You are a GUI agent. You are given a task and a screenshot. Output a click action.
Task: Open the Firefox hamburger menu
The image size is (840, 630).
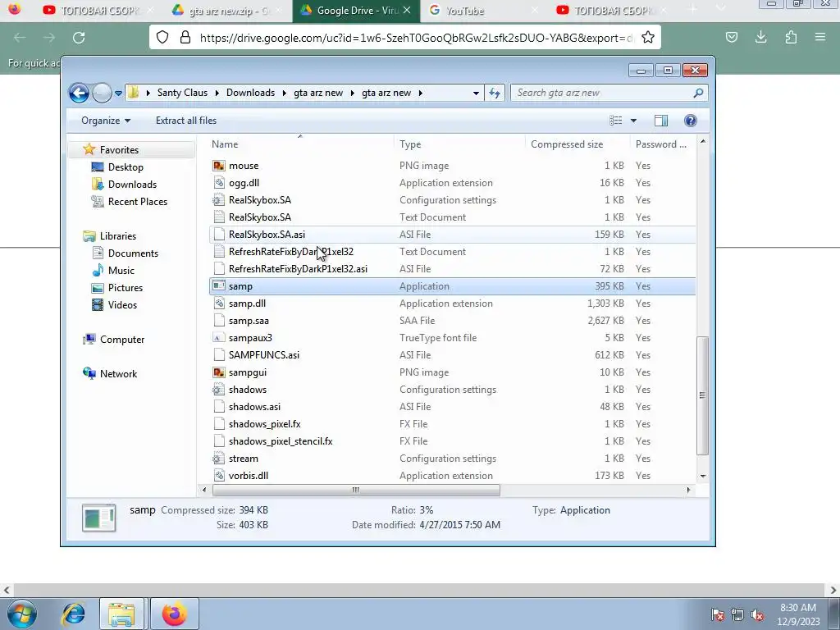coord(820,38)
